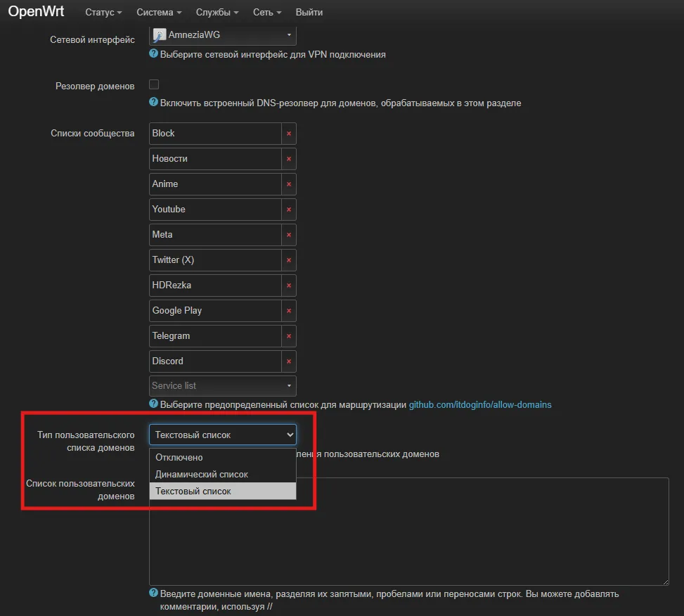Viewport: 684px width, 616px height.
Task: Click the AmneziaWG interface icon
Action: coord(160,35)
